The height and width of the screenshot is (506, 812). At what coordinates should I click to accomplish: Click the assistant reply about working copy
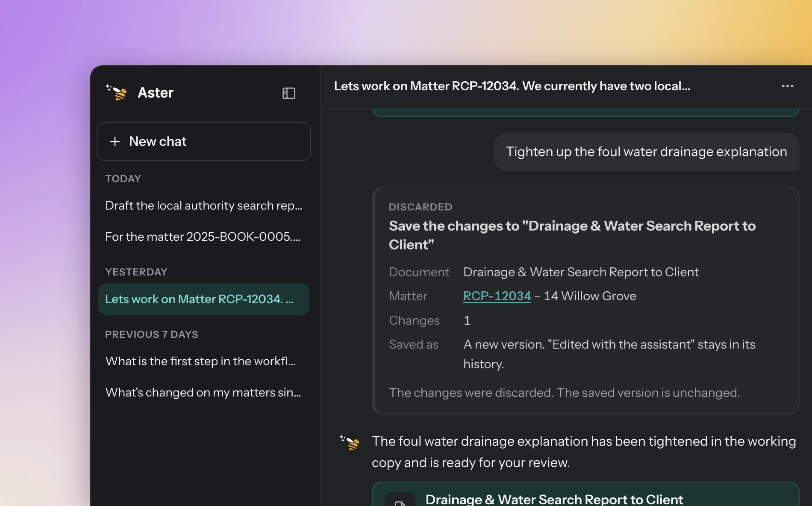[x=584, y=452]
